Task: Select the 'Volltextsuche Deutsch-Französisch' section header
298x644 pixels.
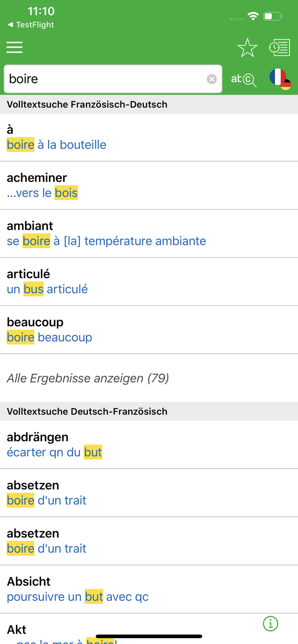Action: click(87, 411)
